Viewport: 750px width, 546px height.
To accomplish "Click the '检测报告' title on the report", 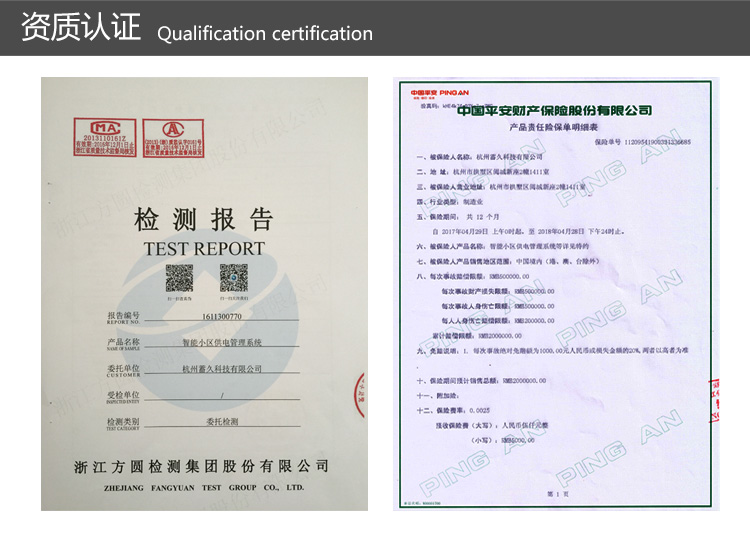I will (x=204, y=219).
